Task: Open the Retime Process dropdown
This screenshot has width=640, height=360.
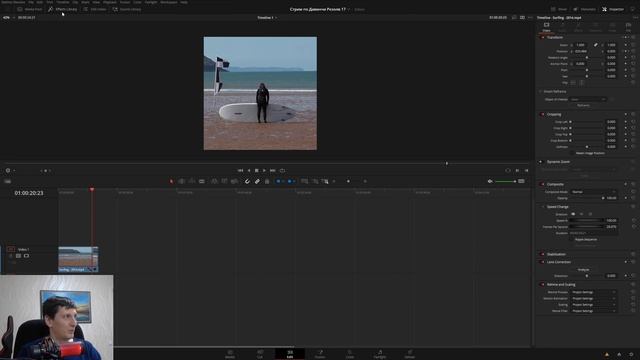Action: click(x=593, y=292)
